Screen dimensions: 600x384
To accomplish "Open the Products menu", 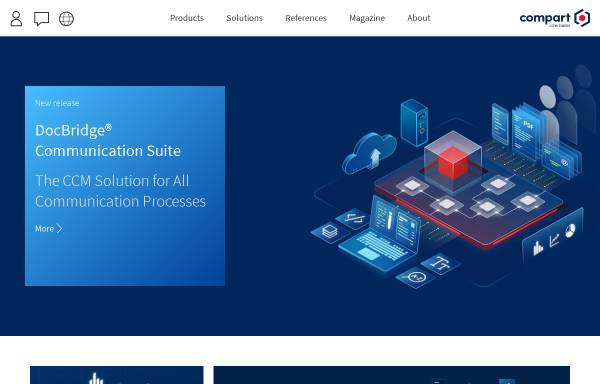I will click(x=187, y=18).
